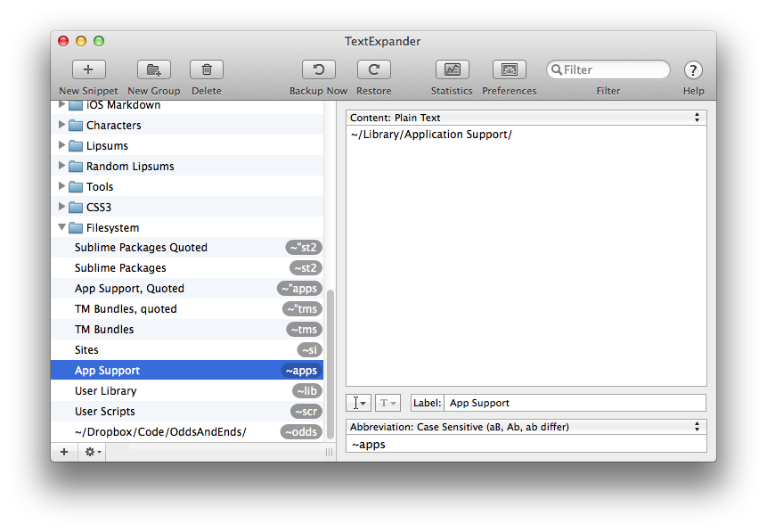The image size is (767, 532).
Task: Select the App Support snippet
Action: (187, 371)
